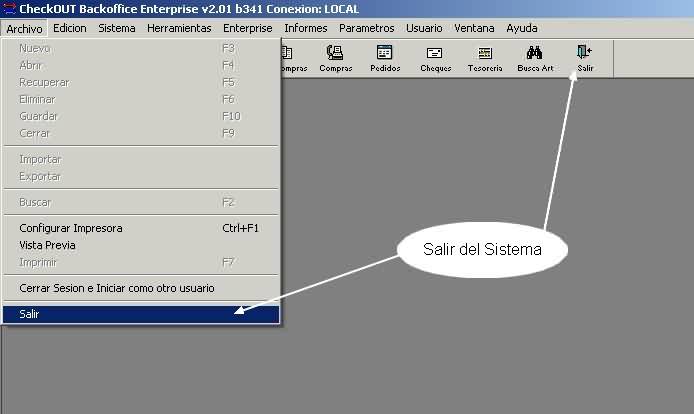The height and width of the screenshot is (414, 694).
Task: Select Cerrar Sesion e Iniciar como otro usuario
Action: coord(141,288)
